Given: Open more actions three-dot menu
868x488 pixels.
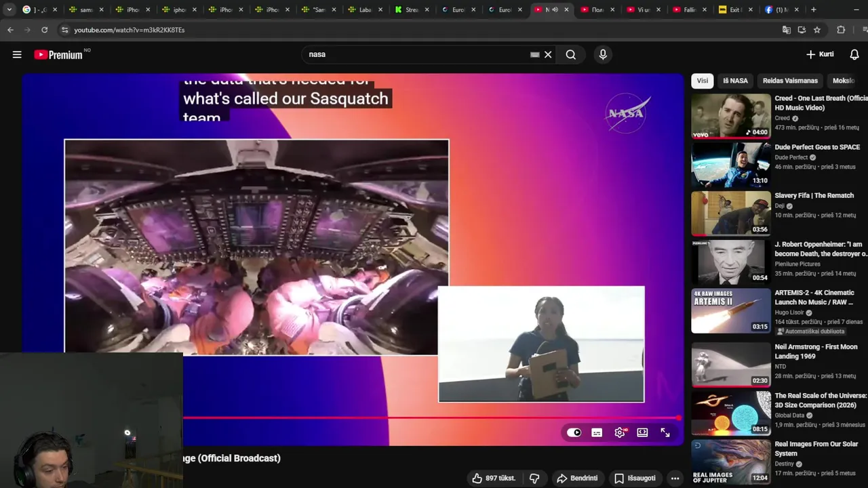Looking at the screenshot, I should click(675, 479).
